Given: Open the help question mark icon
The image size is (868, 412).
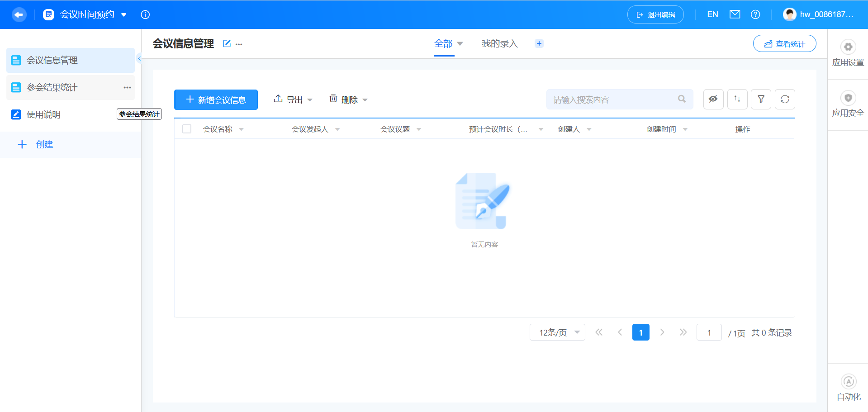Looking at the screenshot, I should (755, 14).
